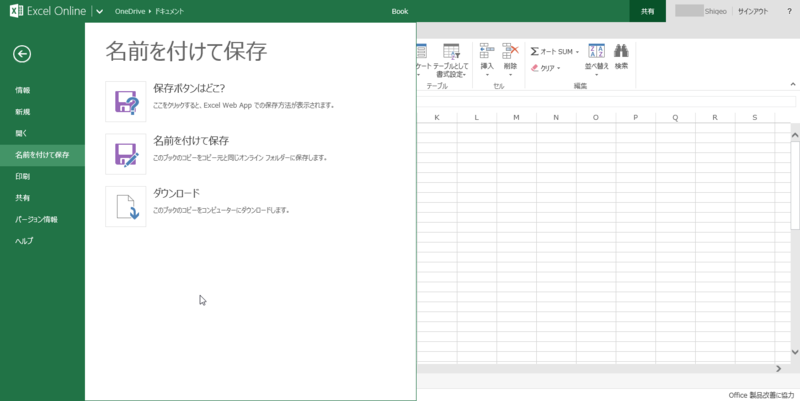
Task: Select column M header
Action: [516, 117]
